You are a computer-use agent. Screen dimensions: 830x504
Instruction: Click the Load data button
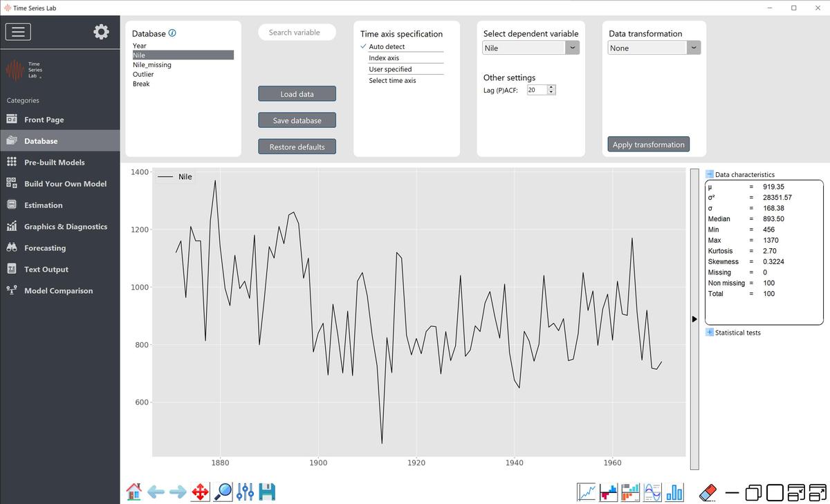[297, 94]
